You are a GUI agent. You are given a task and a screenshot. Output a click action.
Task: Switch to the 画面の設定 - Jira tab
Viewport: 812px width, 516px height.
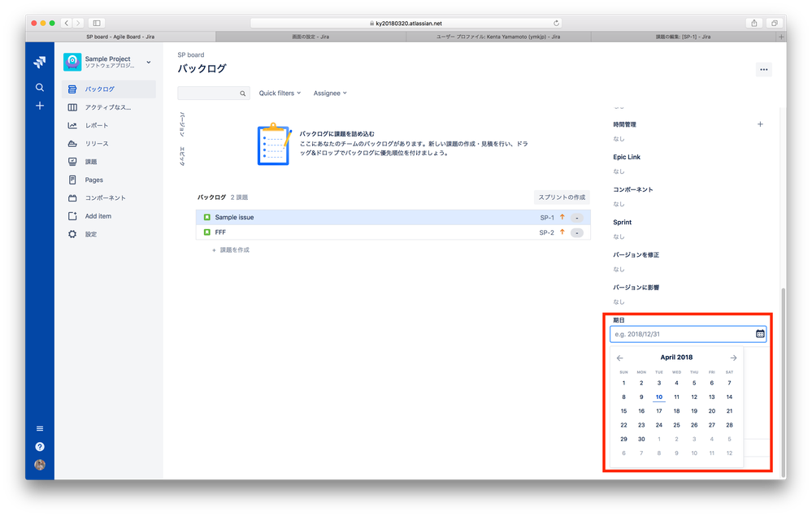(x=310, y=37)
